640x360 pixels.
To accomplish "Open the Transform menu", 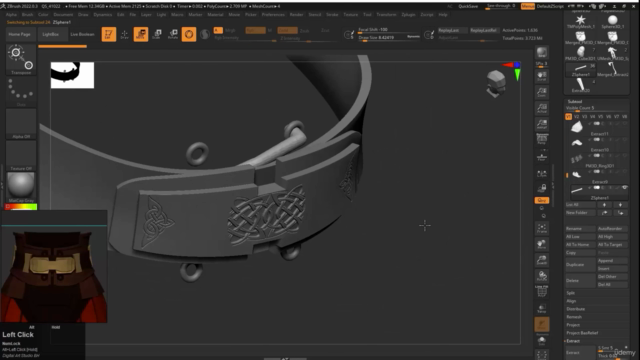I will [x=386, y=15].
